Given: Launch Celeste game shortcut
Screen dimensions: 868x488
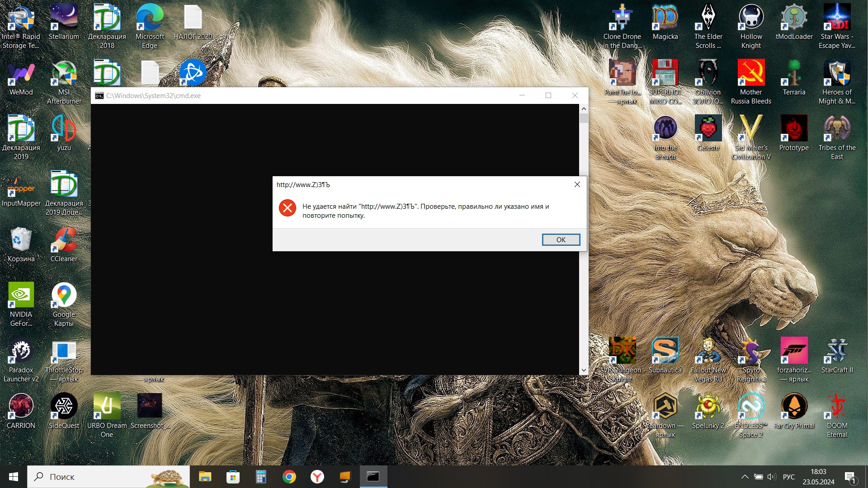Looking at the screenshot, I should (x=708, y=133).
